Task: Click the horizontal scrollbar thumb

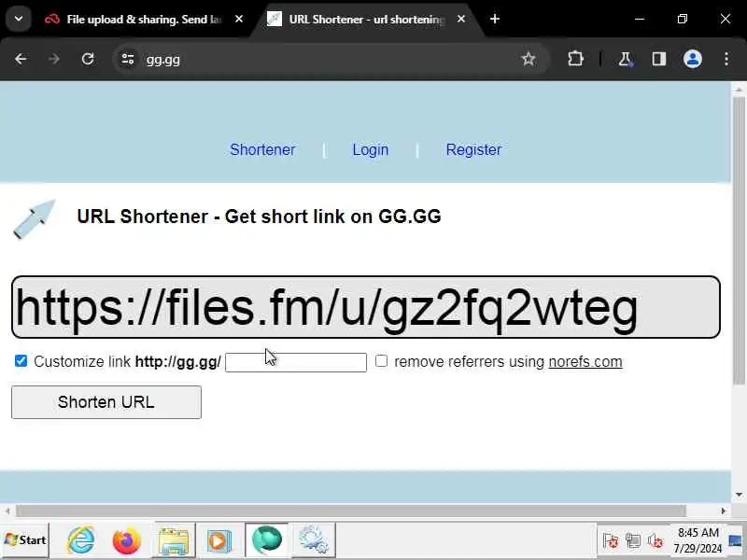Action: [x=351, y=511]
